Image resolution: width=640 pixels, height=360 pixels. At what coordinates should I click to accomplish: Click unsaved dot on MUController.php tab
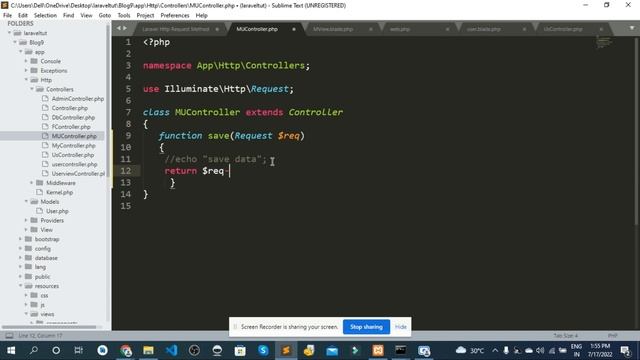coord(294,29)
